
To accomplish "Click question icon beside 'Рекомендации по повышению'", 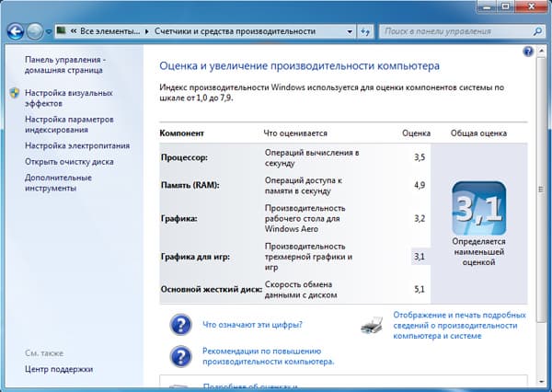I will [x=180, y=356].
